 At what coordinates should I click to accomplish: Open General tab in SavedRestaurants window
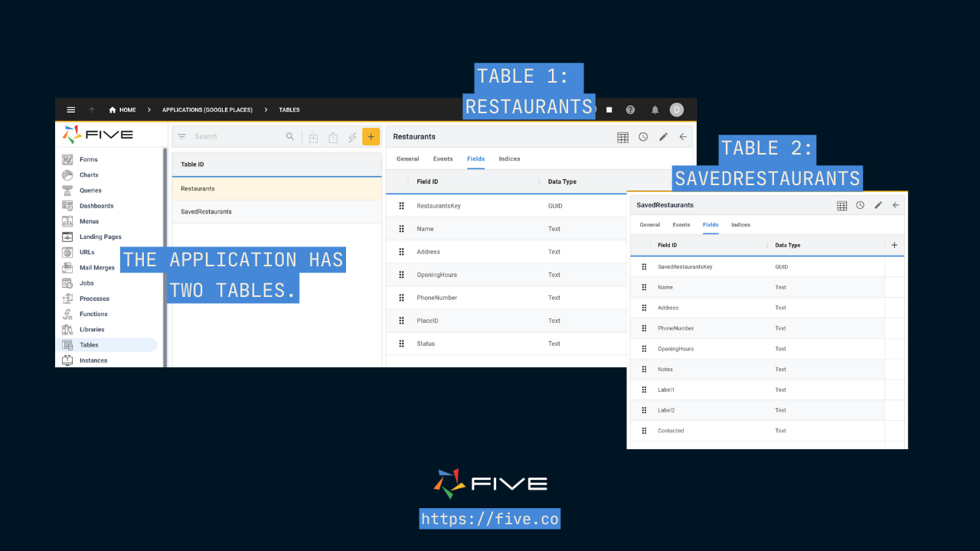pos(650,225)
